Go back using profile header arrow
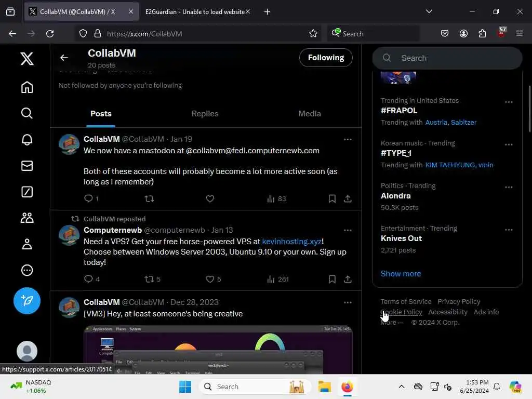The height and width of the screenshot is (399, 532). (64, 58)
